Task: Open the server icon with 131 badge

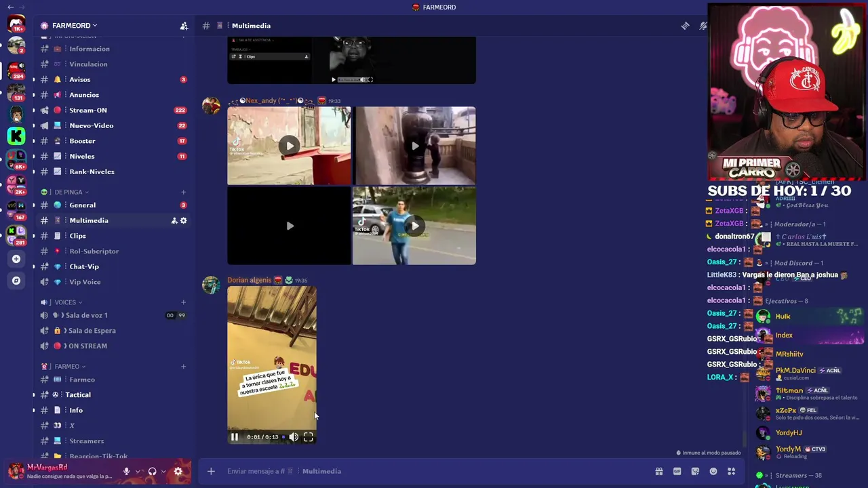Action: click(16, 91)
